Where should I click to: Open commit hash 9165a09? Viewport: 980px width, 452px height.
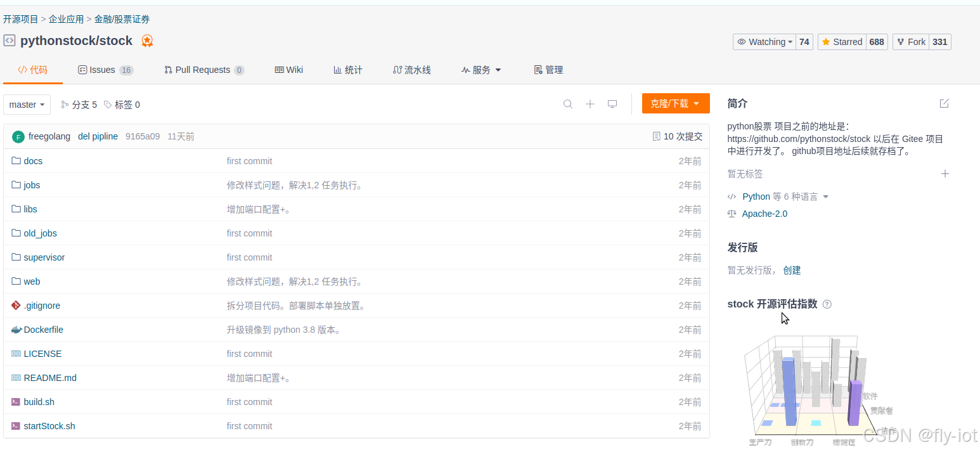tap(143, 136)
